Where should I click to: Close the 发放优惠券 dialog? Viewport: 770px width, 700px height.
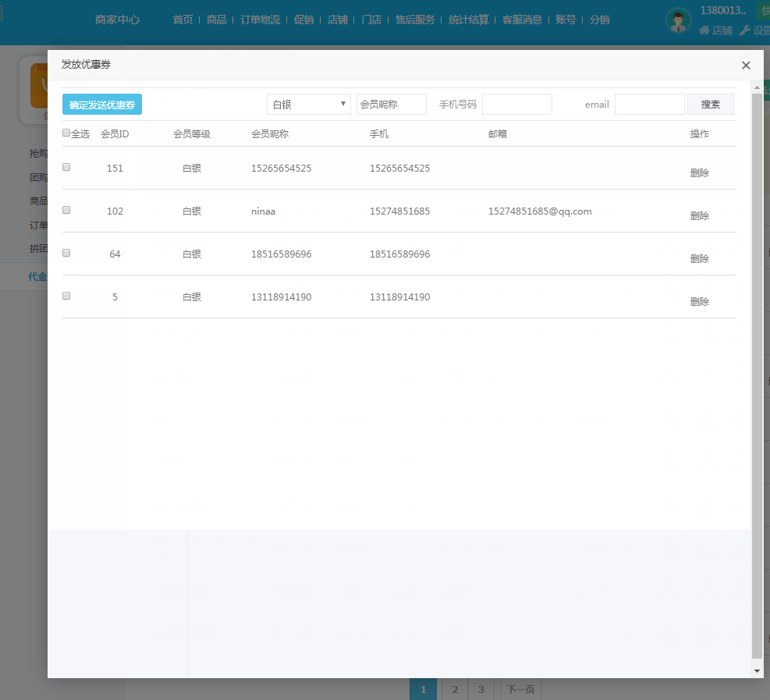point(746,66)
